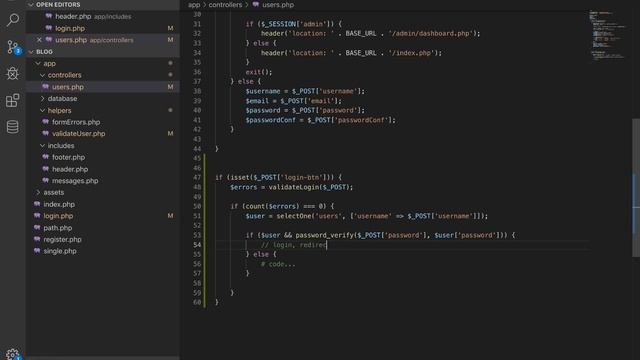Click the app breadcrumb segment
The width and height of the screenshot is (640, 360).
point(194,5)
